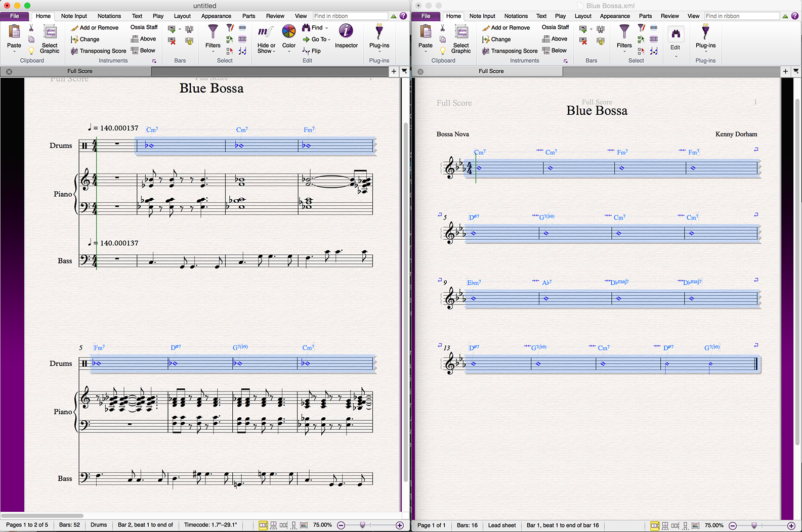This screenshot has width=802, height=532.
Task: Open Edit dropdown in Blue Bossa.xml window
Action: click(676, 42)
